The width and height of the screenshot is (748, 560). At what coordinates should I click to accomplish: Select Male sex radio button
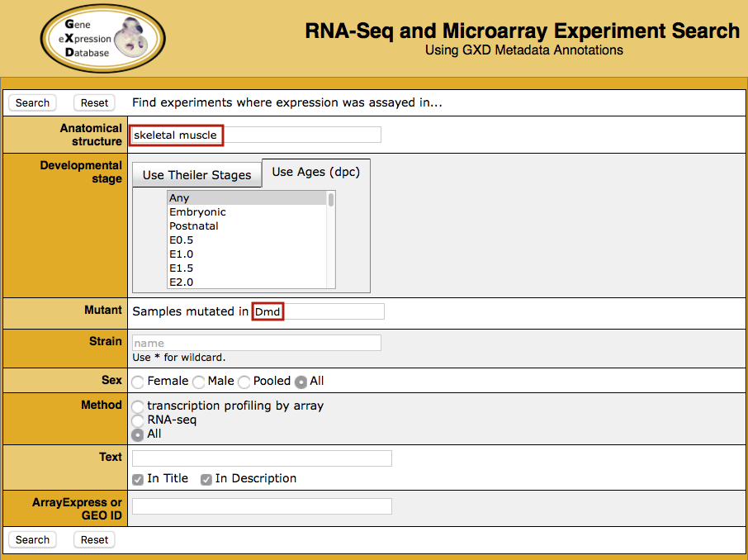[198, 382]
